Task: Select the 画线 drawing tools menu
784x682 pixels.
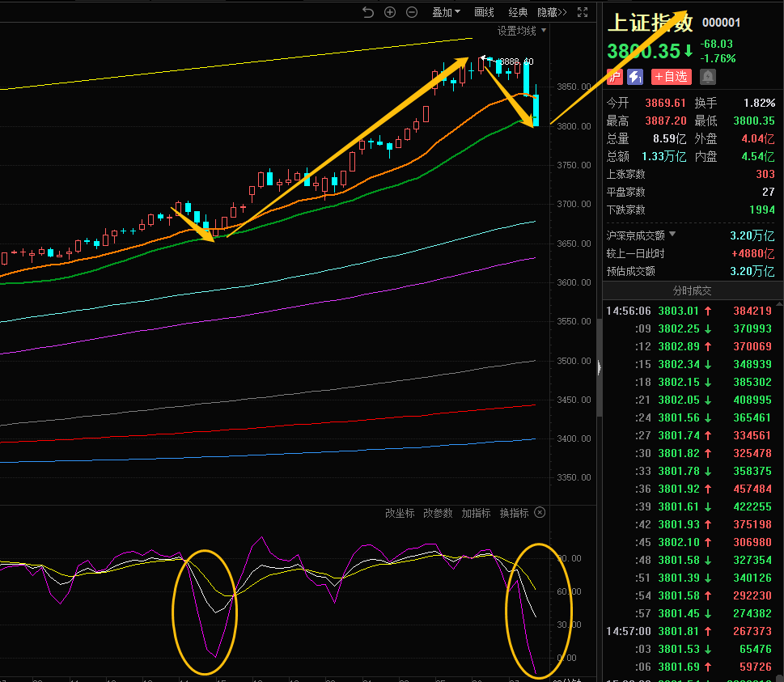Action: (484, 12)
